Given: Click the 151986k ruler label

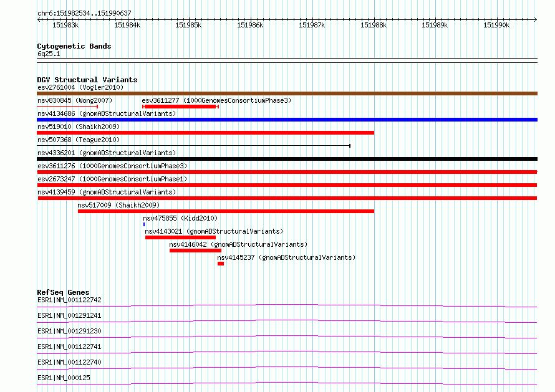Looking at the screenshot, I should pos(250,25).
